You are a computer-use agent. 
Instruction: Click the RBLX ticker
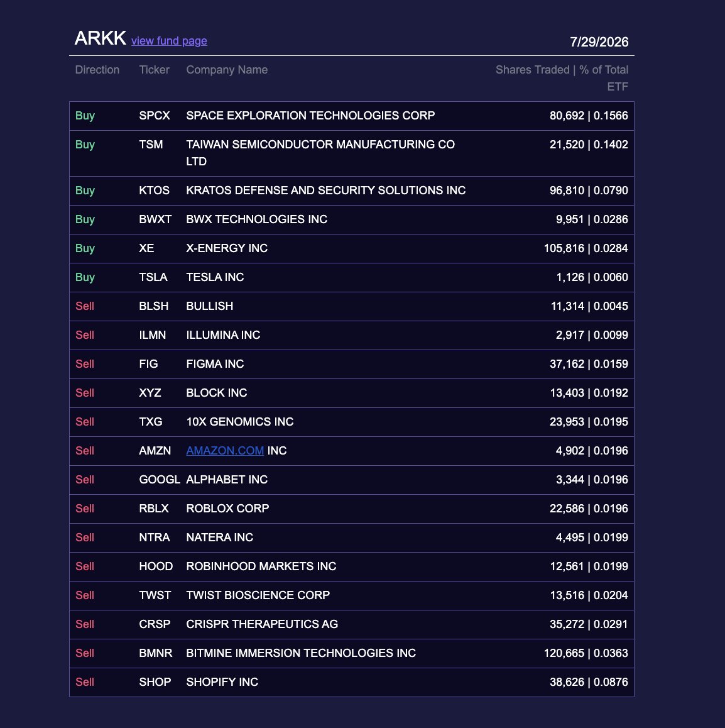coord(154,509)
